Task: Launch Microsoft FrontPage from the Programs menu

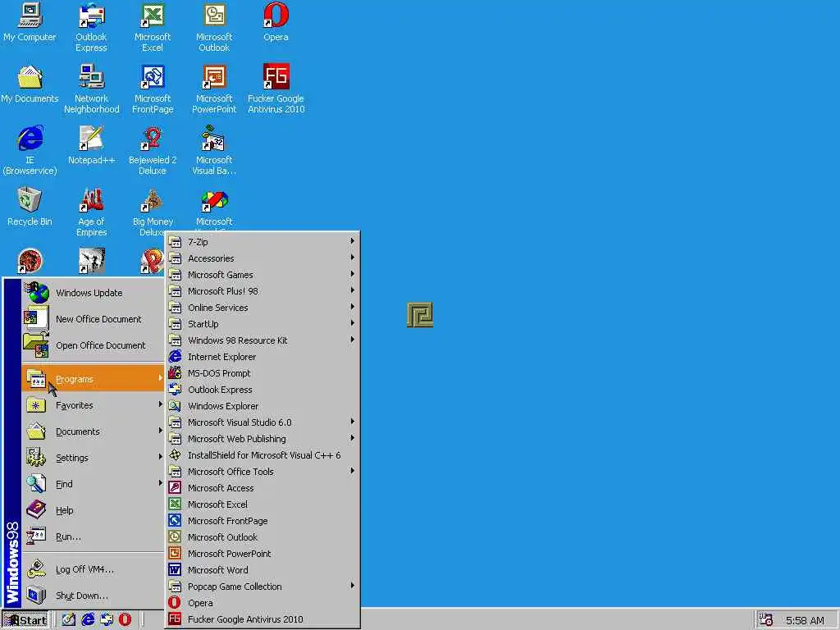Action: tap(262, 521)
